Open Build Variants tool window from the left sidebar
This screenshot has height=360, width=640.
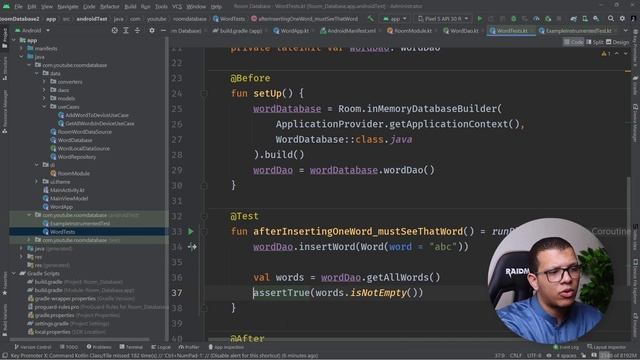[x=4, y=320]
